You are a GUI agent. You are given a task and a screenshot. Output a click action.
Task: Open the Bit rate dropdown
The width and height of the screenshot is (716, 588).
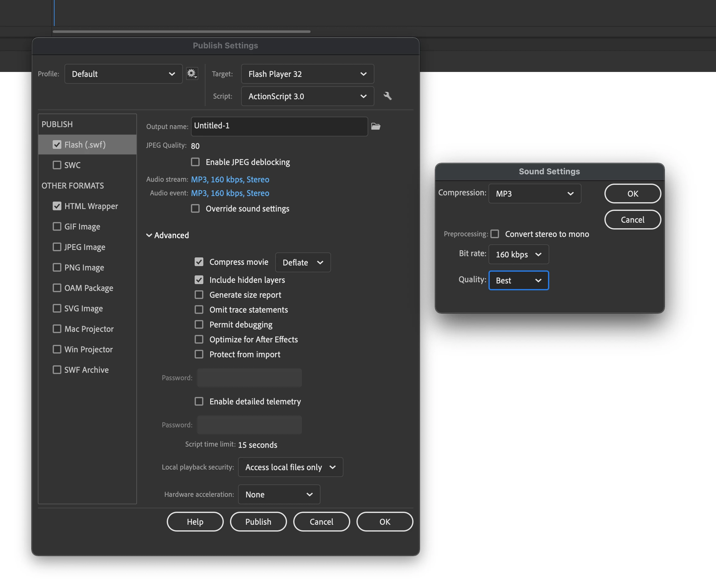pos(518,254)
